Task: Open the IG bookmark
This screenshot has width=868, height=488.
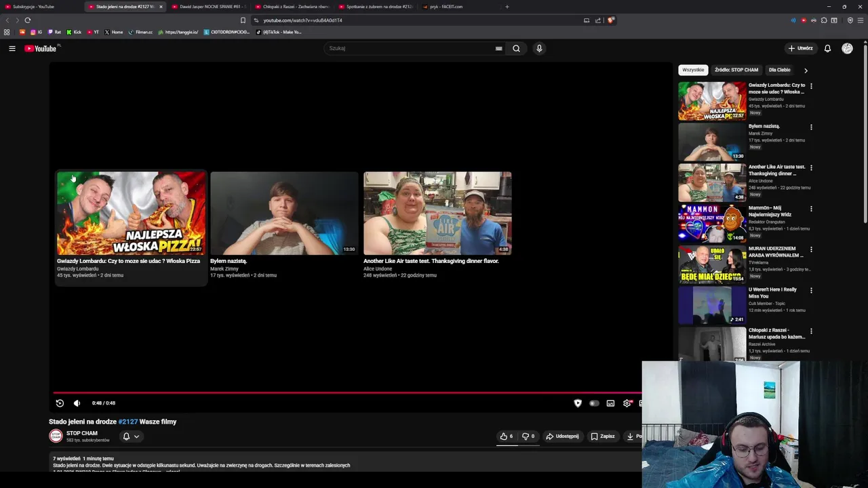Action: coord(36,32)
